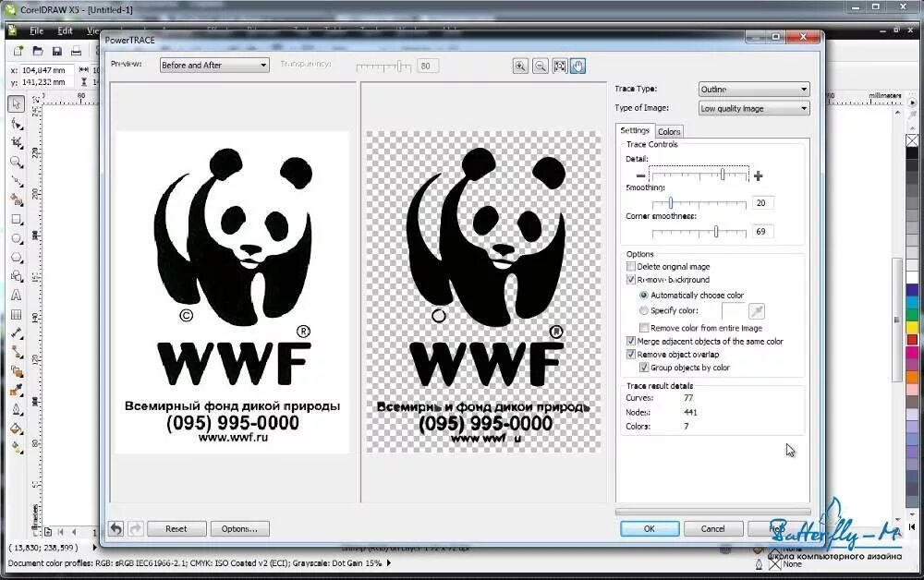
Task: Click the x position field 104,047 mm
Action: (47, 70)
